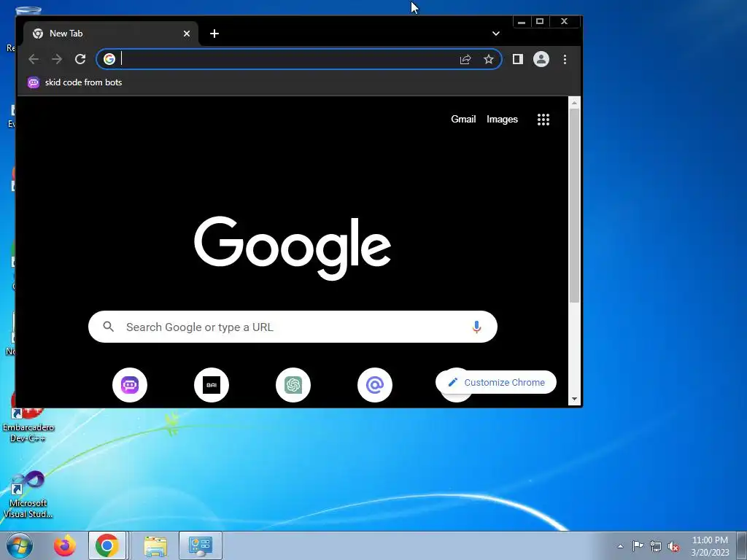Viewport: 747px width, 560px height.
Task: Launch Firefox from the taskbar
Action: [x=65, y=545]
